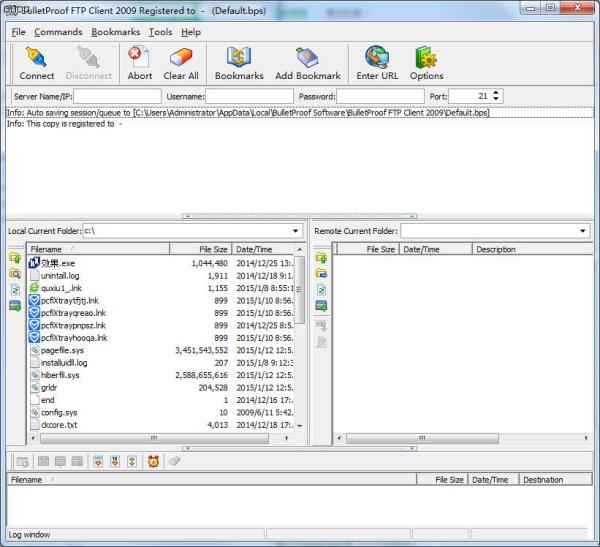This screenshot has height=547, width=600.
Task: Select pagefile.sys in the local file list
Action: coord(60,351)
